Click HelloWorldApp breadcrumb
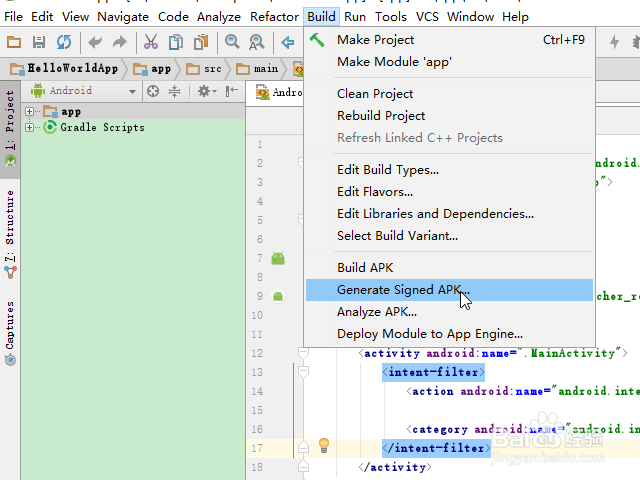The image size is (640, 480). click(65, 69)
